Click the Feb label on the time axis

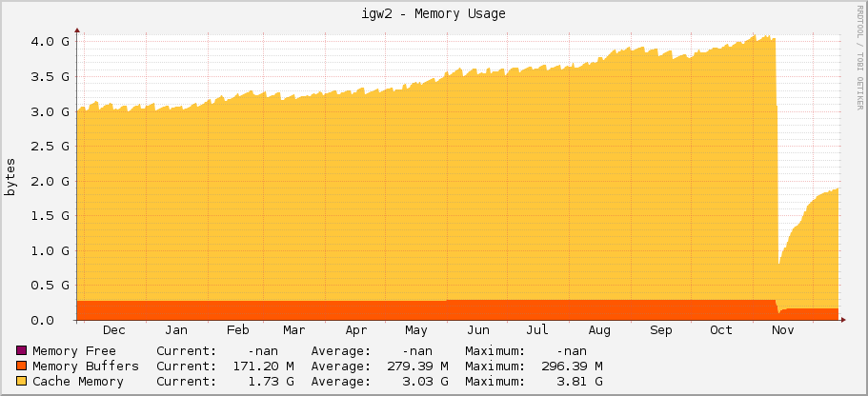[238, 330]
